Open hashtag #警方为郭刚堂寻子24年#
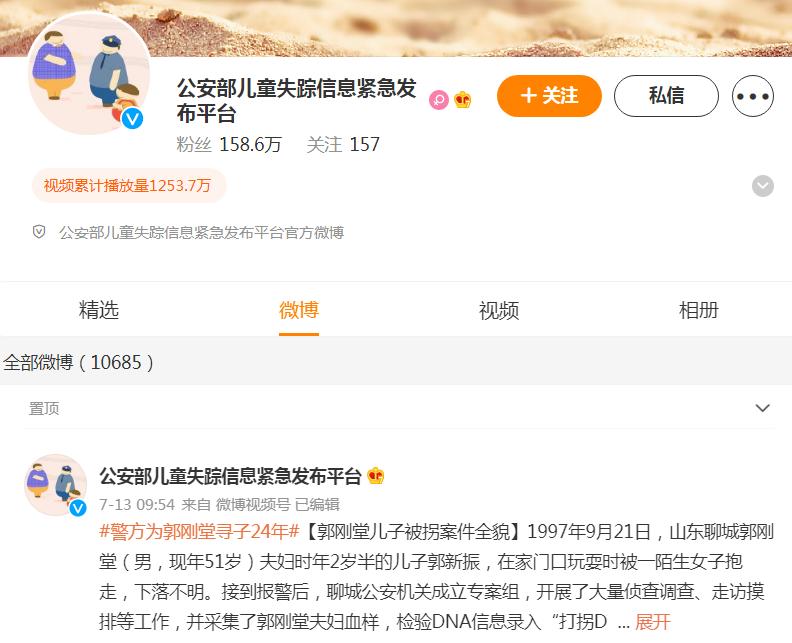The width and height of the screenshot is (792, 643). tap(200, 531)
